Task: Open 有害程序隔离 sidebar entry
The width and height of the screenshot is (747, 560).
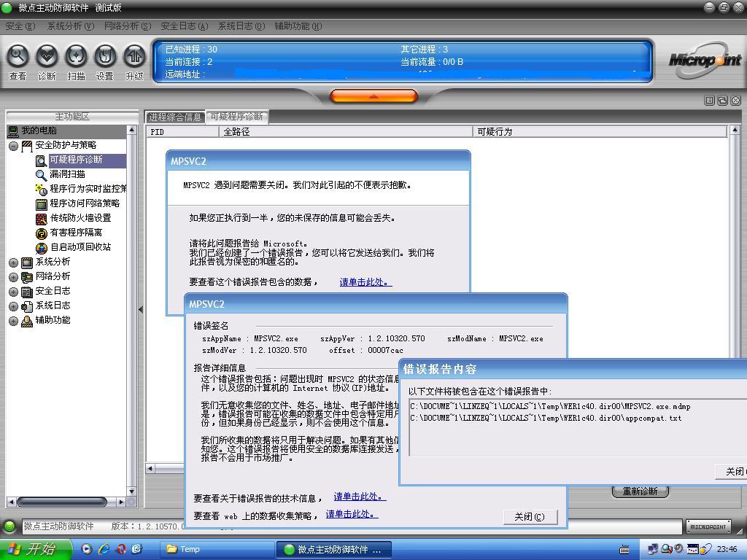Action: click(76, 233)
